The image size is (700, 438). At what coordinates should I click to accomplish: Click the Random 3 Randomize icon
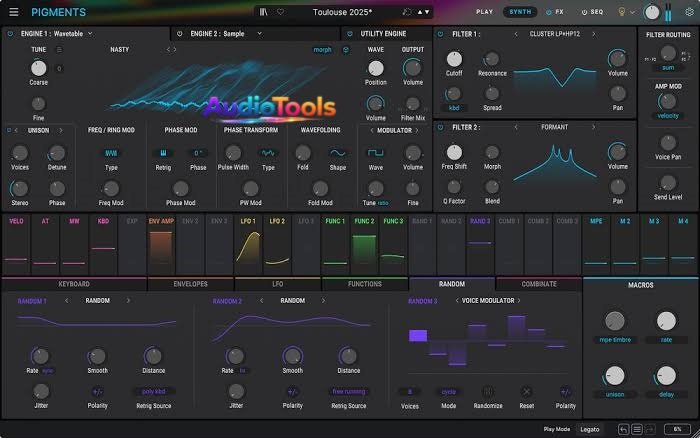click(488, 392)
